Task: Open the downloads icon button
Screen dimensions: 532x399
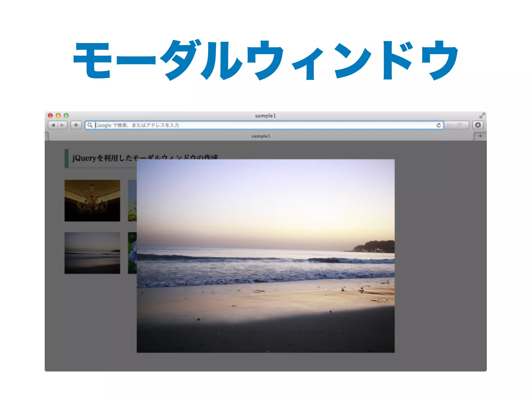Action: point(478,125)
